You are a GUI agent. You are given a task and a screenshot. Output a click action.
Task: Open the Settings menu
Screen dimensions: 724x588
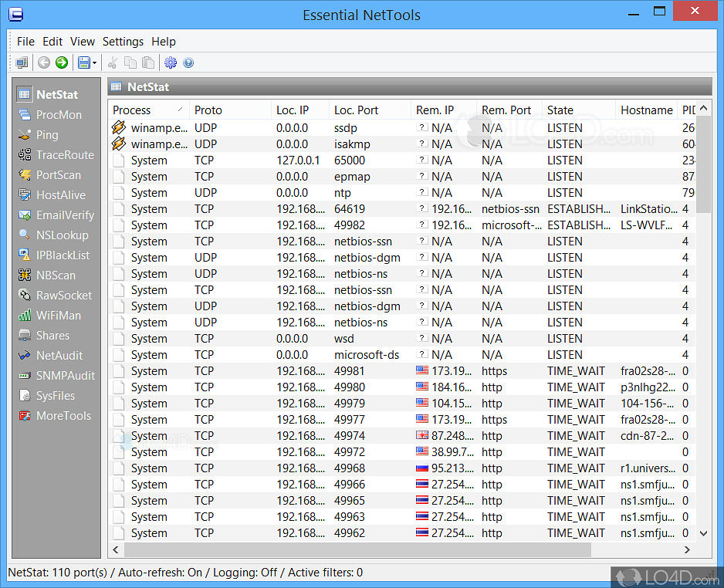pyautogui.click(x=123, y=42)
